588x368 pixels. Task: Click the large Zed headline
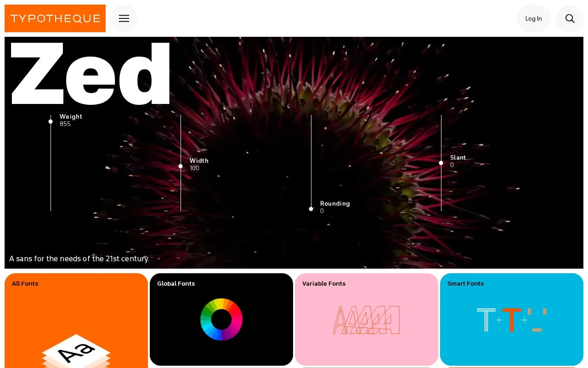90,74
